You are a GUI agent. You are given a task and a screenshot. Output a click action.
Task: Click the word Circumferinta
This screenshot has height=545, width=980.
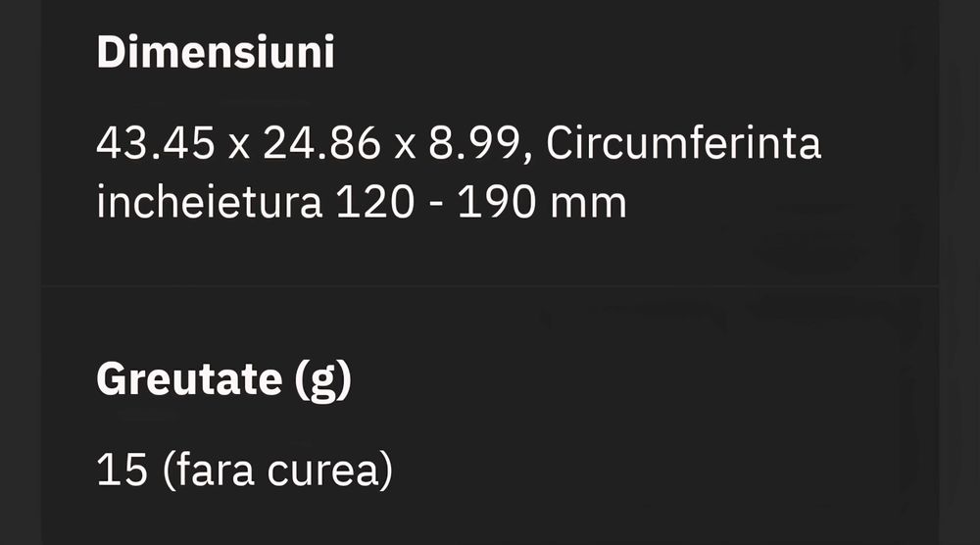point(683,146)
